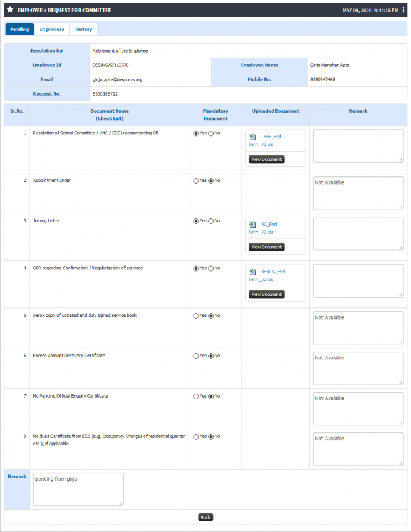Click the EMPLOYEE » REQUEST FOR COMMITTEE title
This screenshot has width=411, height=532.
(64, 10)
